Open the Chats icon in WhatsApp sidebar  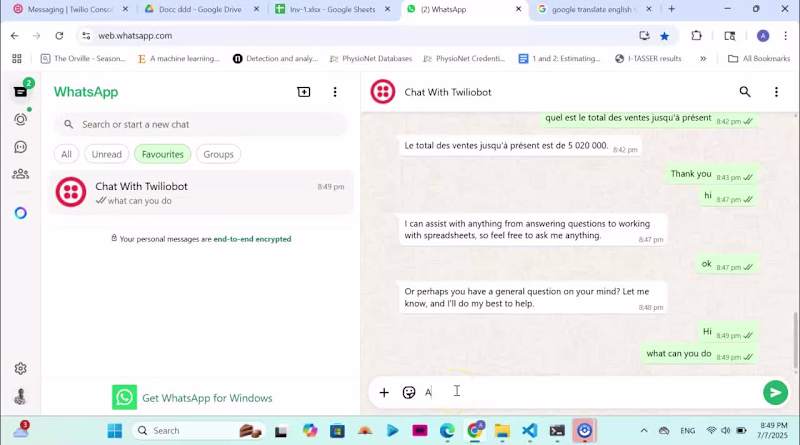pyautogui.click(x=20, y=92)
